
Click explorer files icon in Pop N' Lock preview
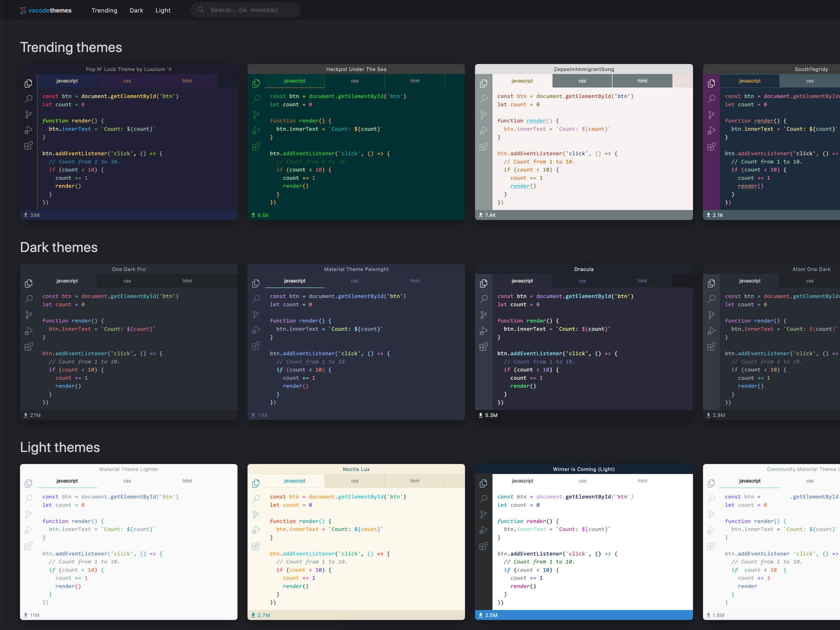tap(29, 83)
